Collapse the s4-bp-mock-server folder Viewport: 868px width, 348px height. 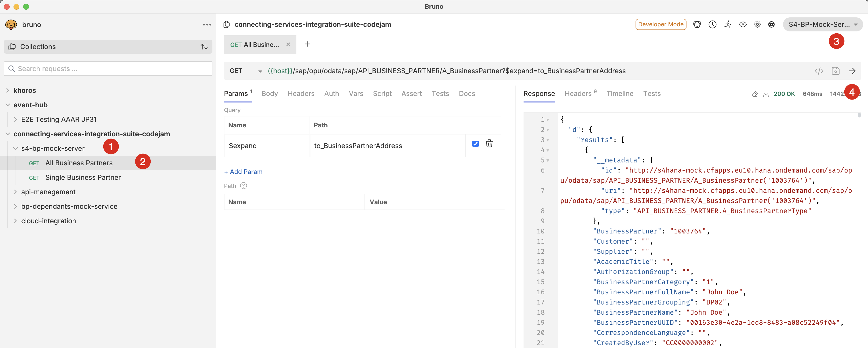(x=15, y=148)
